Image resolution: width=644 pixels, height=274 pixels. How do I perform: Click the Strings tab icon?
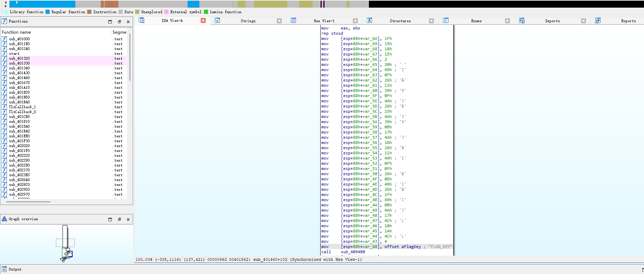coord(217,20)
